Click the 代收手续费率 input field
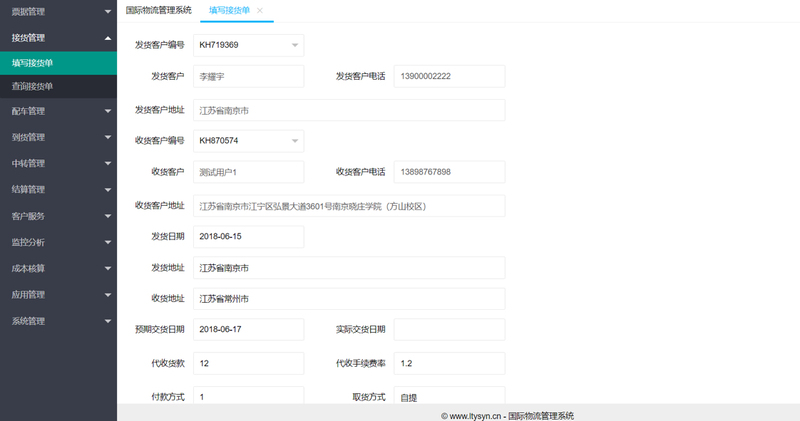 click(449, 363)
